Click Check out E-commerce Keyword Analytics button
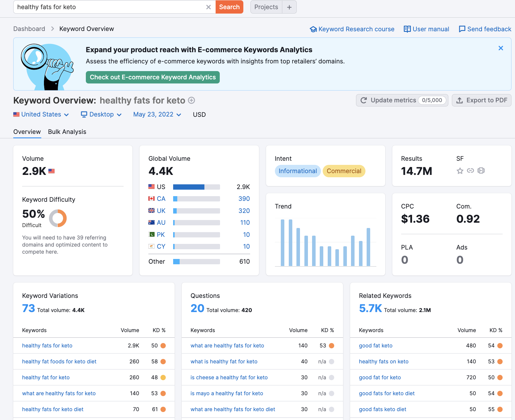This screenshot has height=420, width=515. (x=152, y=77)
